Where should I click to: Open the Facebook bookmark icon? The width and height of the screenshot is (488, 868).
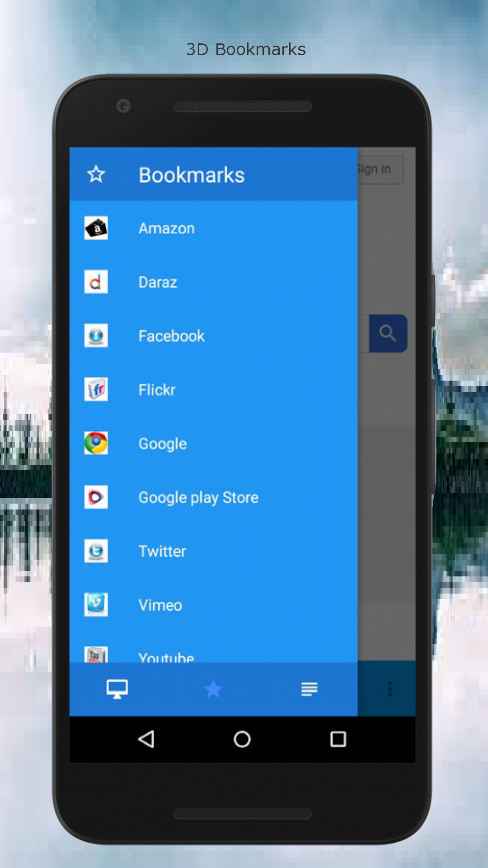[96, 335]
